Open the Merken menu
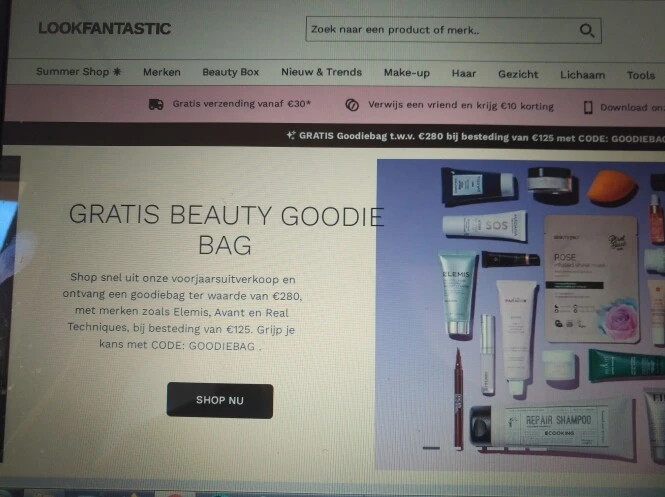Viewport: 665px width, 497px height. pyautogui.click(x=162, y=72)
